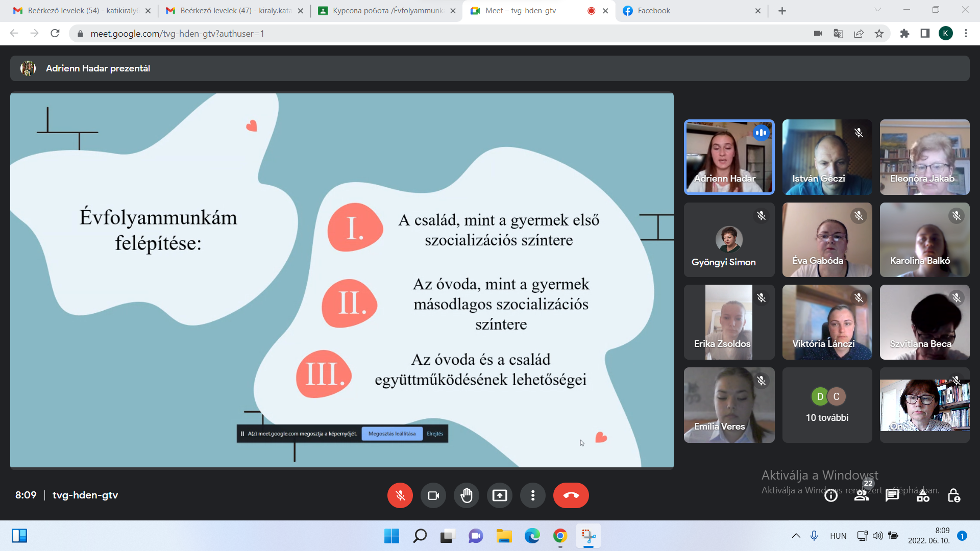Open host controls lock icon
The width and height of the screenshot is (980, 551).
pyautogui.click(x=953, y=495)
